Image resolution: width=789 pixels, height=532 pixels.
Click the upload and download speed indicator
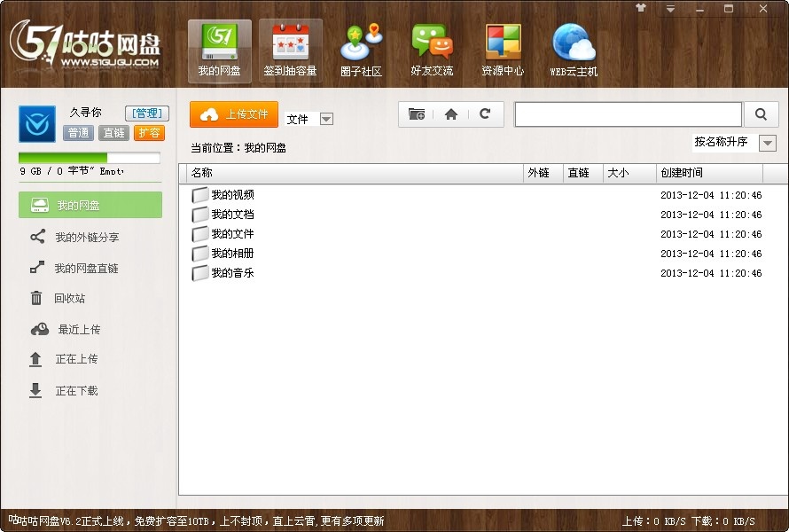(x=688, y=521)
